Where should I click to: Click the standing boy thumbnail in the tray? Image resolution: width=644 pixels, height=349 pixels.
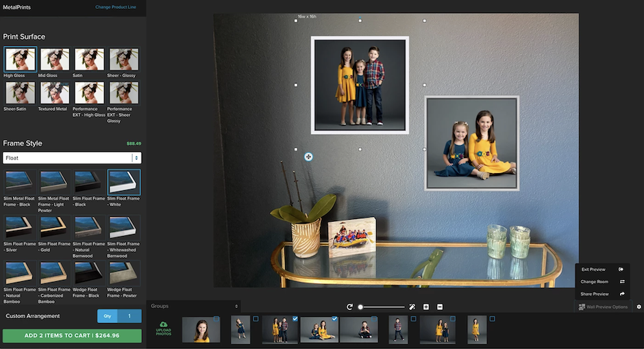coord(399,329)
